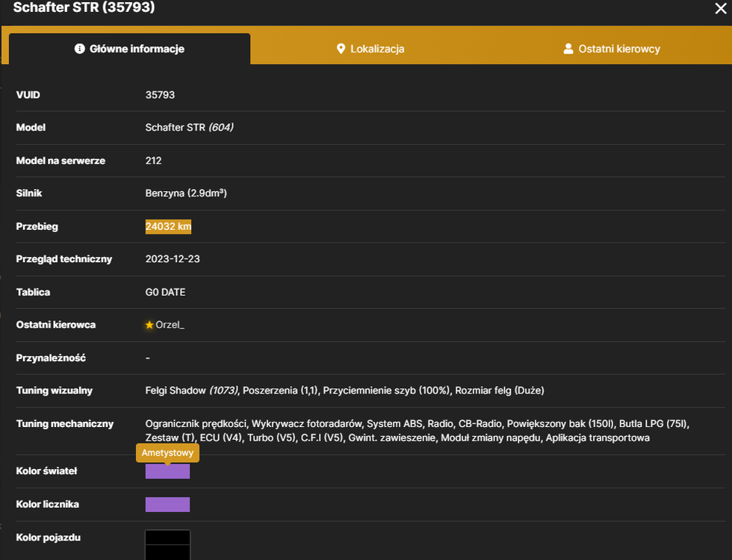Open the Ostatni kierowcy tab

[x=612, y=49]
